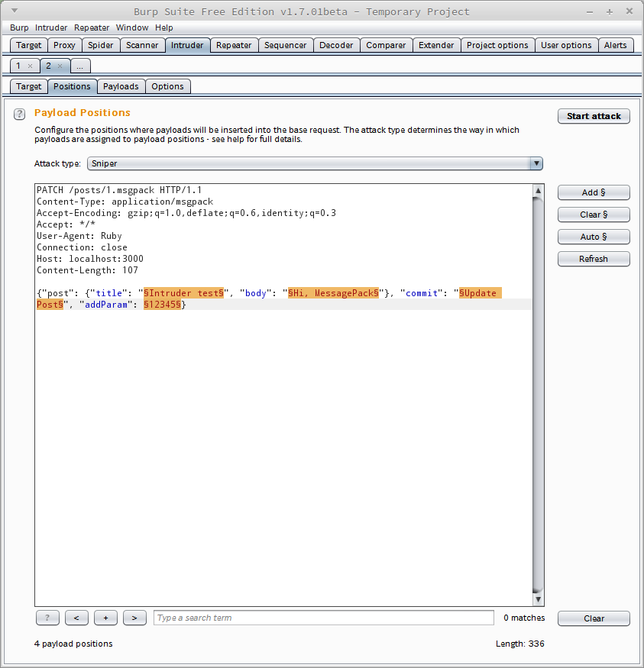Click the Add § button
644x668 pixels.
(594, 192)
